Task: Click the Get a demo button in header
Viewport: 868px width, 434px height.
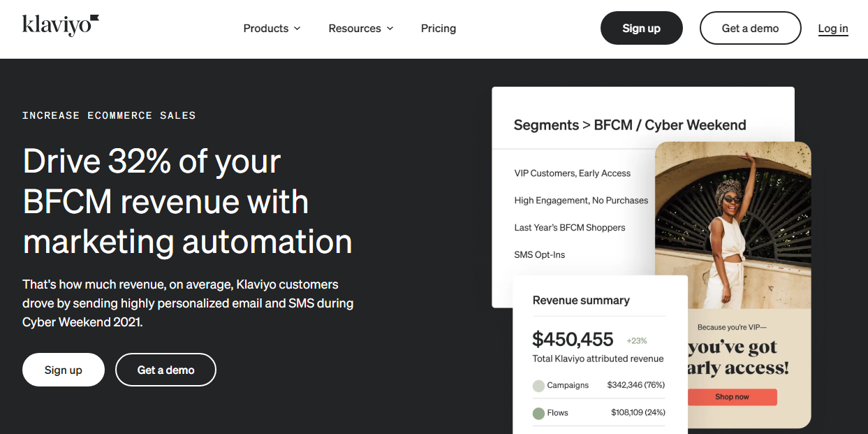Action: click(750, 28)
